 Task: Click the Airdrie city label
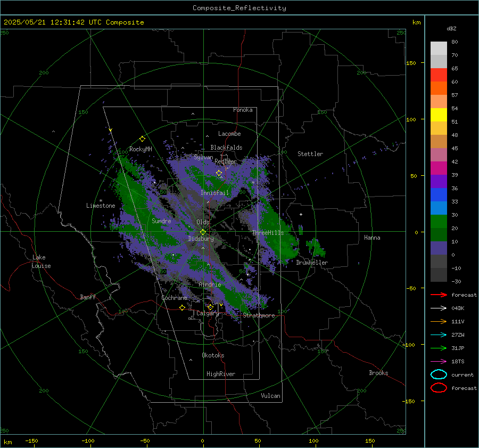[x=210, y=284]
